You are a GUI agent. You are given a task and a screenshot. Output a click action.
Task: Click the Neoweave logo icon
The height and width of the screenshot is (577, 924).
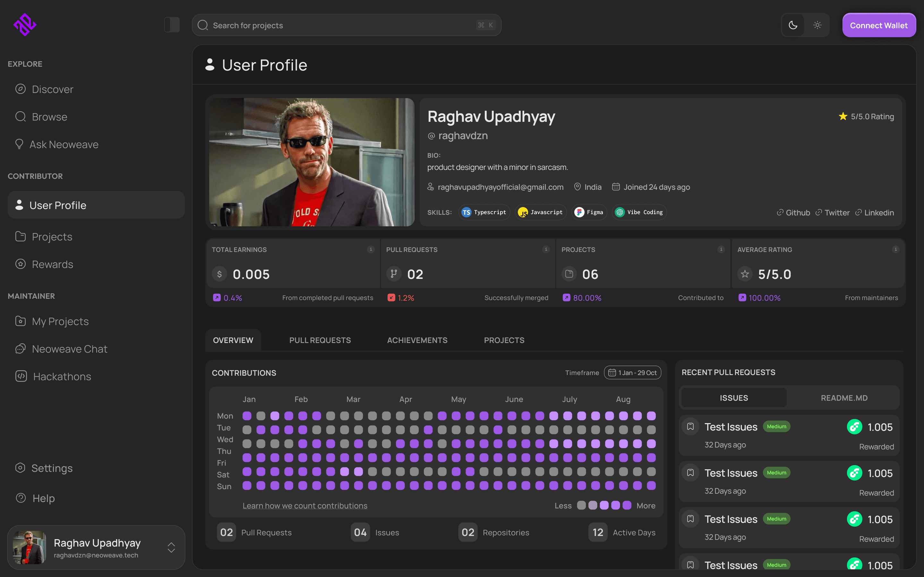pos(25,25)
